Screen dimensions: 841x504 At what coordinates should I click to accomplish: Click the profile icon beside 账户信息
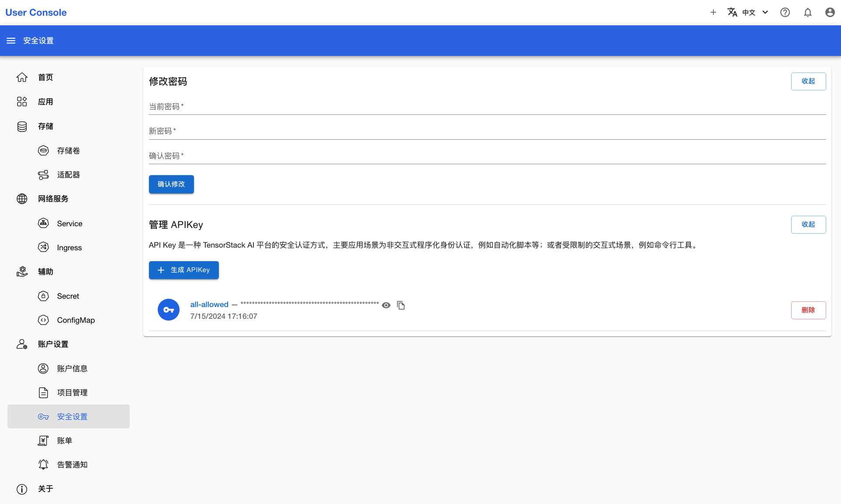pyautogui.click(x=43, y=368)
